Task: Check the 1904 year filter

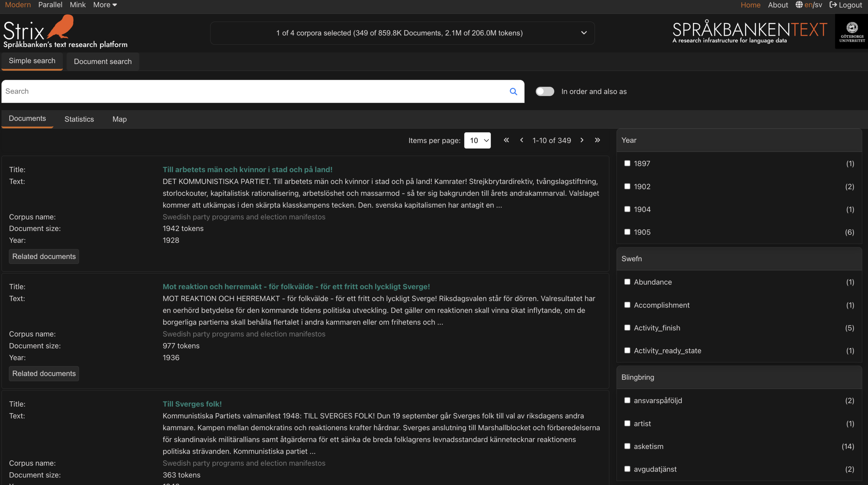Action: pos(627,209)
